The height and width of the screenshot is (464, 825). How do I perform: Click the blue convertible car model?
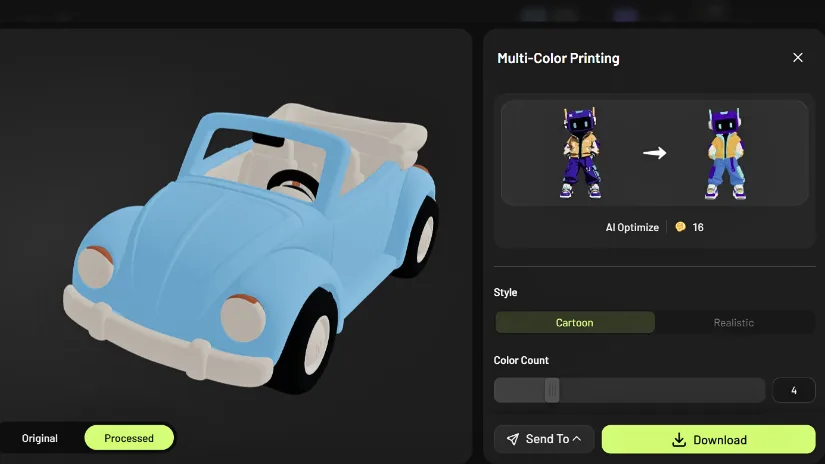coord(251,247)
